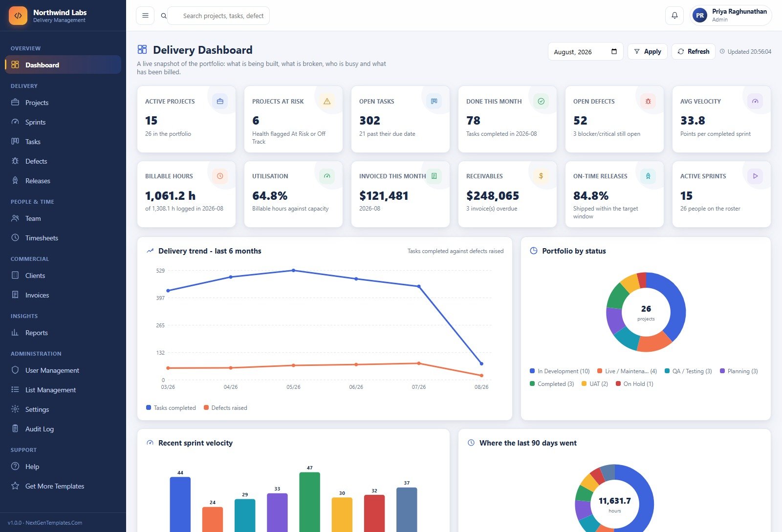
Task: Go to the Team page
Action: point(63,218)
